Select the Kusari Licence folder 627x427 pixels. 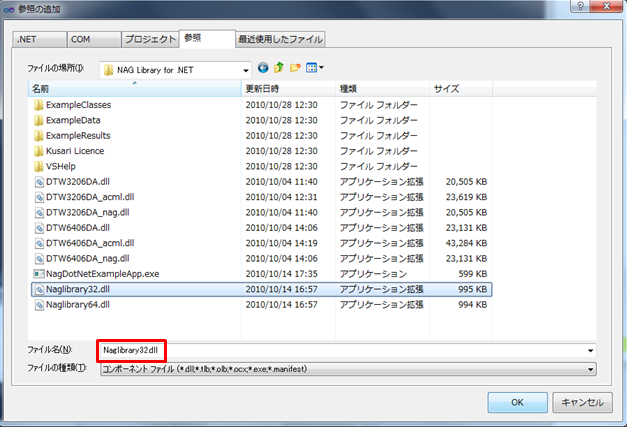(x=74, y=151)
